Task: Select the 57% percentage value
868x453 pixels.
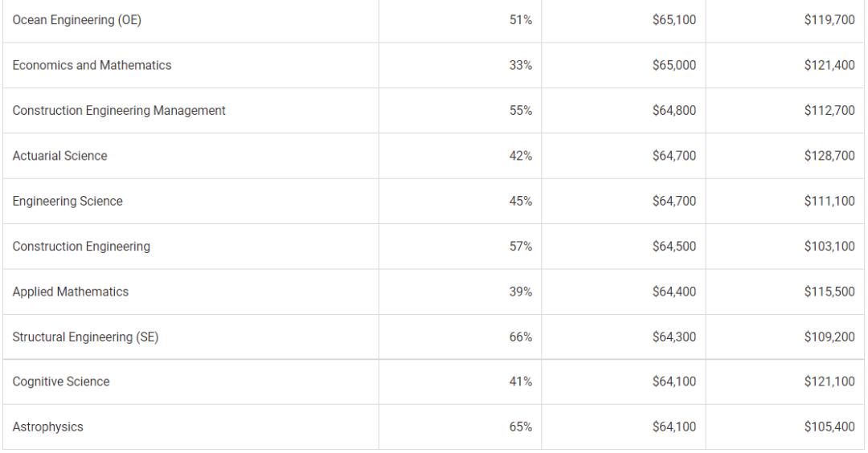Action: pyautogui.click(x=522, y=247)
